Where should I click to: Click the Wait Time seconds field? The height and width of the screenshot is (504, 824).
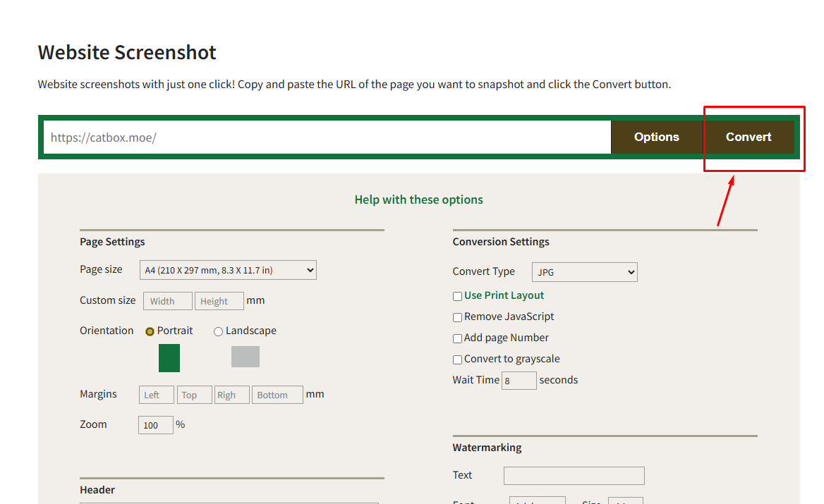pos(519,381)
